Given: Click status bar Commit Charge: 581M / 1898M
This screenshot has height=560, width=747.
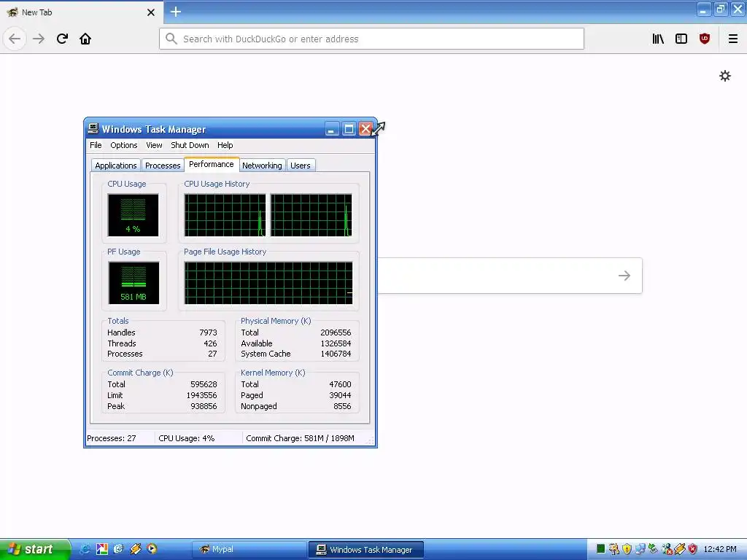Looking at the screenshot, I should click(x=300, y=438).
